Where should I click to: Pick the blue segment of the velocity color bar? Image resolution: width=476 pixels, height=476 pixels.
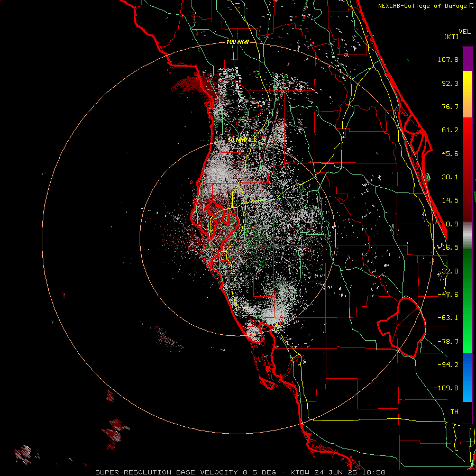tap(467, 377)
